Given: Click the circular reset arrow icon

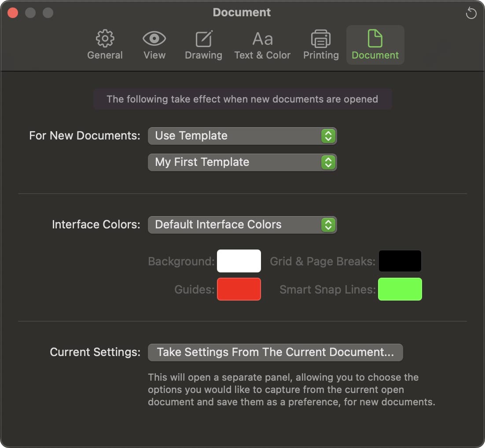Looking at the screenshot, I should point(471,13).
